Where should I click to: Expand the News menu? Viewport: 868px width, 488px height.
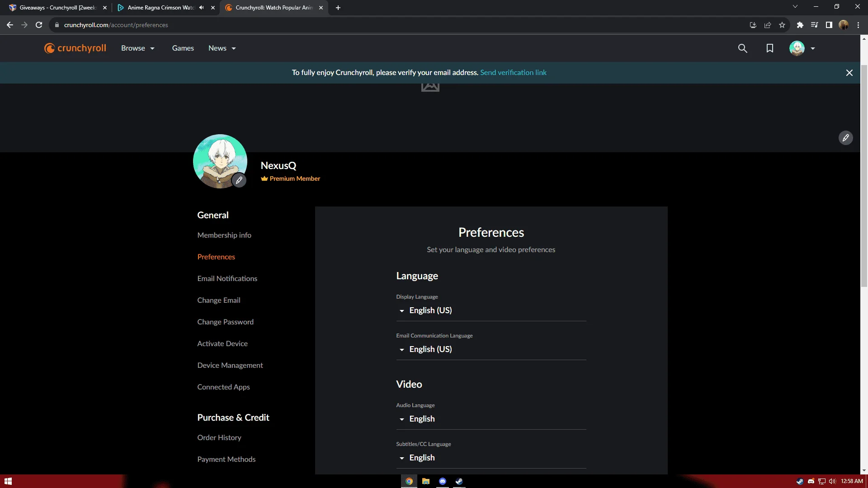[x=222, y=48]
